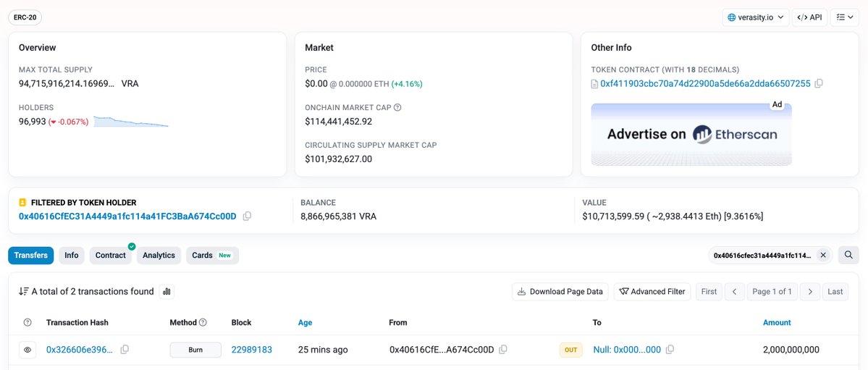Sort by Age column header
This screenshot has height=370, width=868.
305,322
